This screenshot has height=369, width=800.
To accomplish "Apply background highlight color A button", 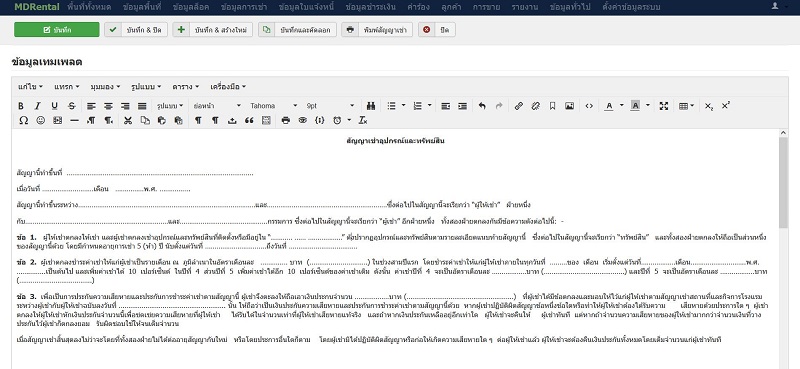I will [635, 106].
